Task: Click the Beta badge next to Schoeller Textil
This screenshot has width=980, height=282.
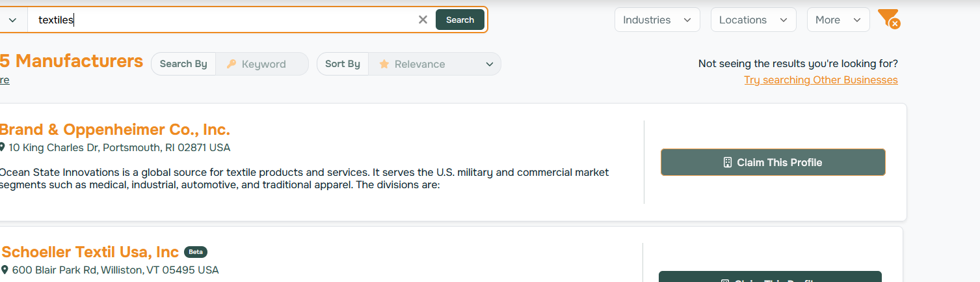Action: [x=195, y=252]
